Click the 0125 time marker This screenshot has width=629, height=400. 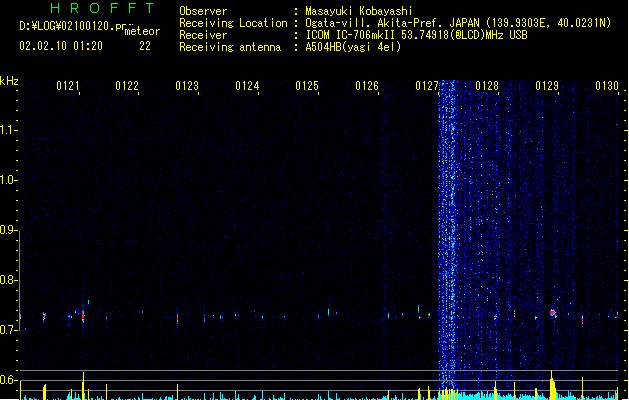[307, 85]
